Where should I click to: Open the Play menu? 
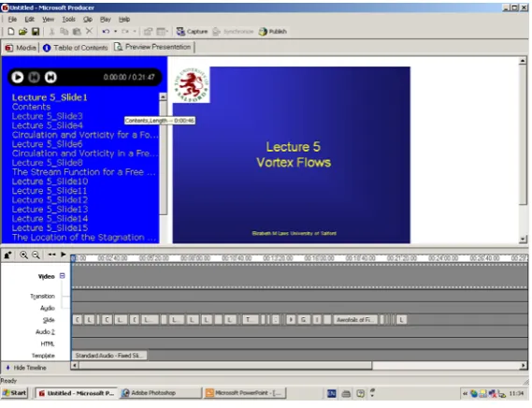(x=106, y=20)
